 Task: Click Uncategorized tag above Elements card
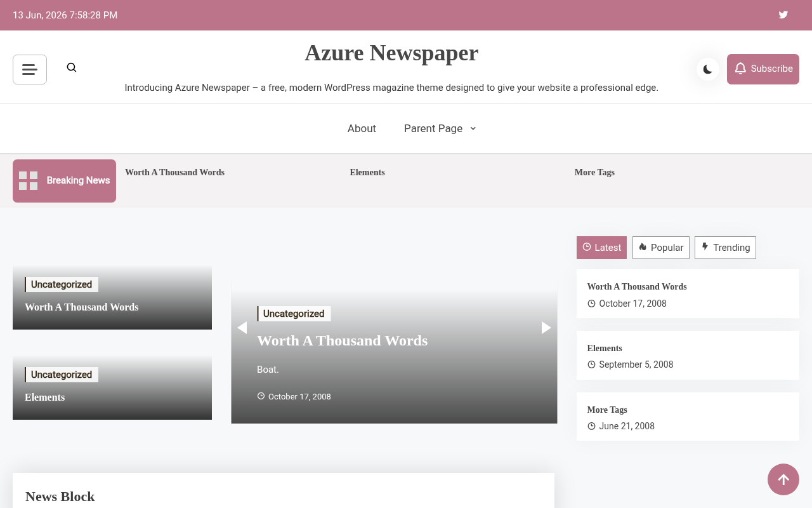point(62,375)
